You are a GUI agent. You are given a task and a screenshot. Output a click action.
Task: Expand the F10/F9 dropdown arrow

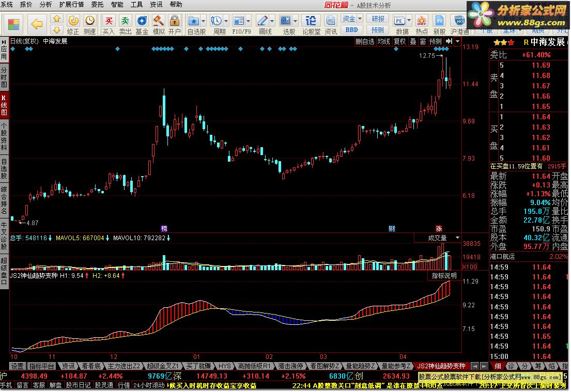(x=249, y=21)
